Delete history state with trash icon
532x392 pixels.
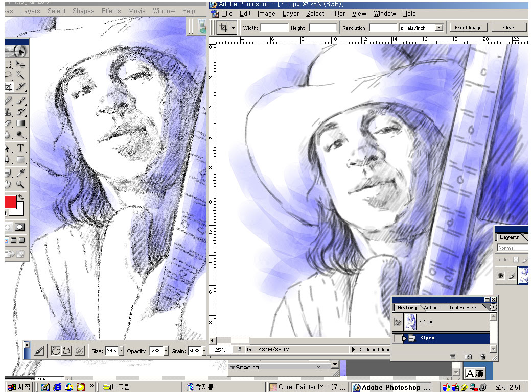[483, 357]
